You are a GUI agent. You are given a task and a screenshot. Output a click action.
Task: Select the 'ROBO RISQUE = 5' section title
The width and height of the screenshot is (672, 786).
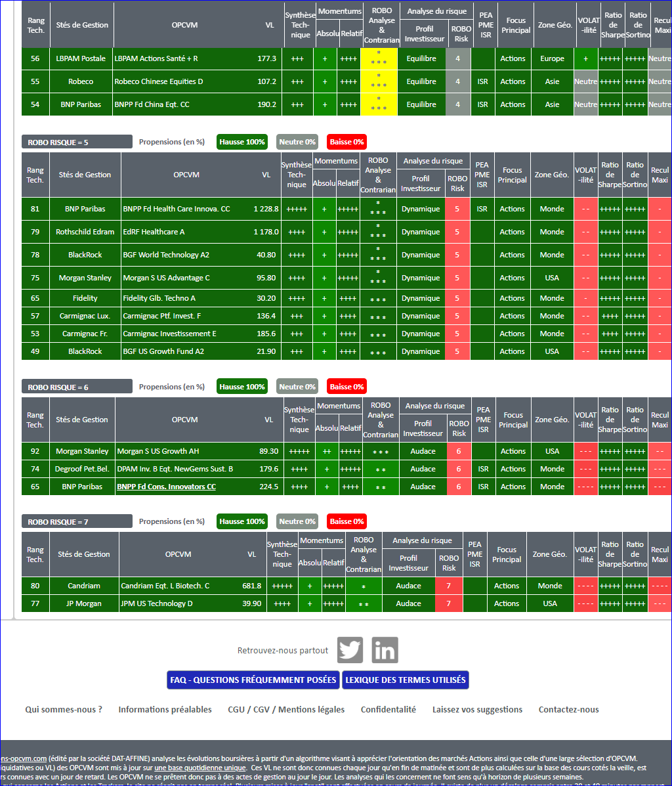[x=77, y=142]
